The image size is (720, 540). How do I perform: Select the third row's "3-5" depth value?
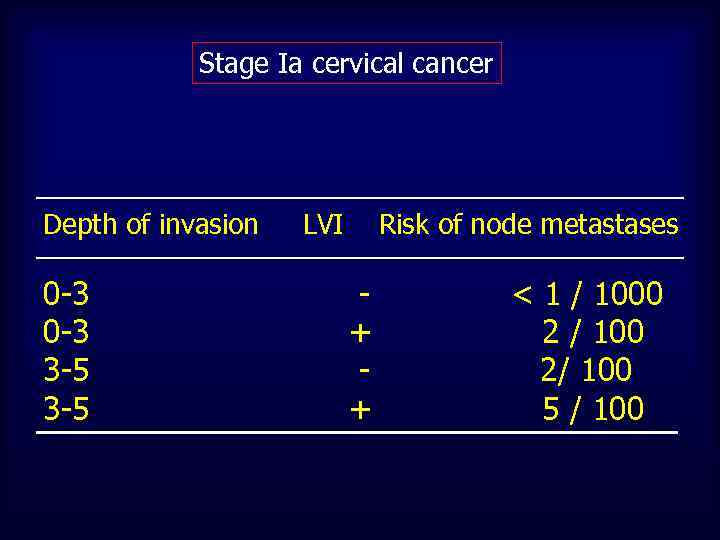click(x=66, y=370)
